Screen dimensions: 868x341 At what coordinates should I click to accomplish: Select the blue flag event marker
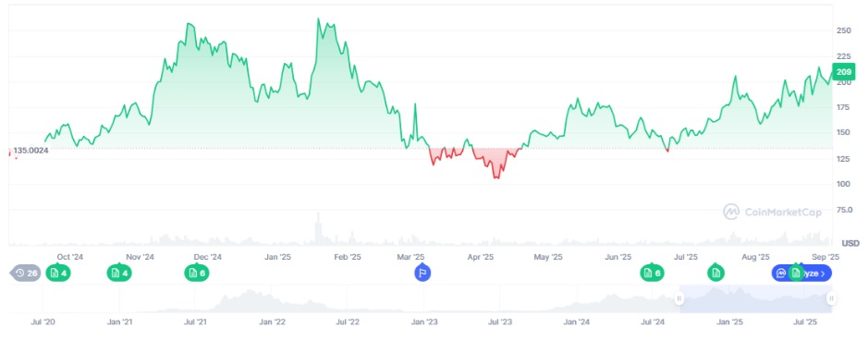click(x=422, y=273)
